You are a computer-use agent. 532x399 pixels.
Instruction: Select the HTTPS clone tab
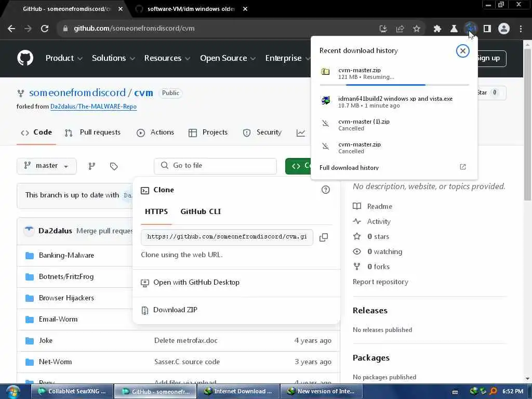coord(156,212)
